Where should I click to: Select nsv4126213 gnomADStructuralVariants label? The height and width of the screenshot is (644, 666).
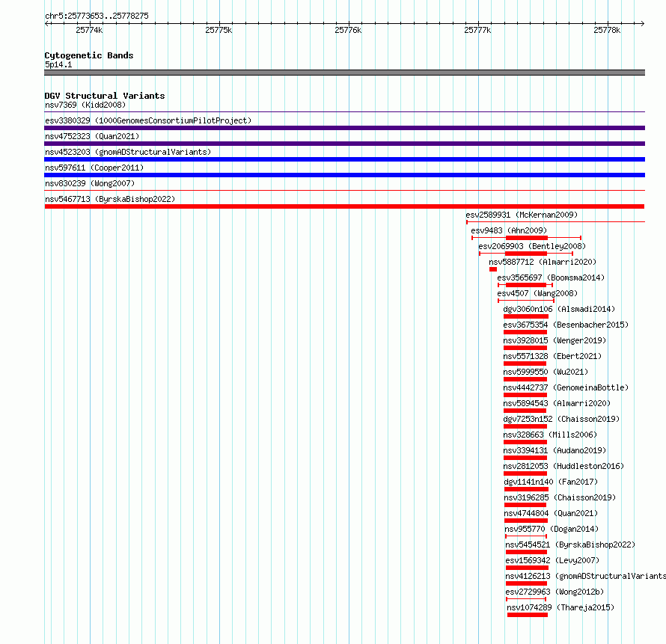pos(585,576)
